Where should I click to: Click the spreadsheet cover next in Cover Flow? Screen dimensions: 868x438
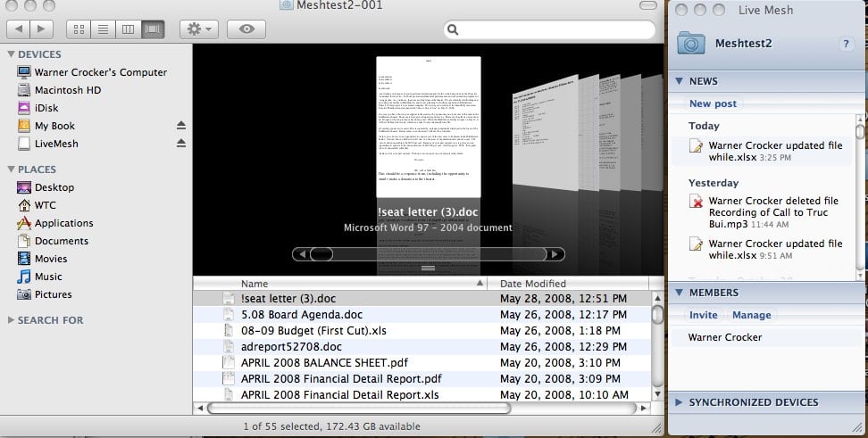546,133
